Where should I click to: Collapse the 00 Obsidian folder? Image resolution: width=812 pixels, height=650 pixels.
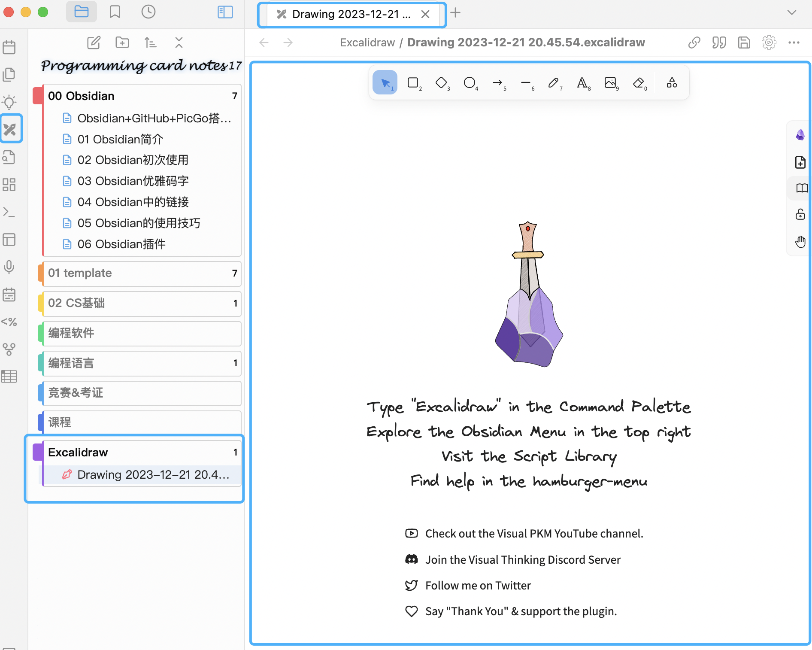click(142, 96)
